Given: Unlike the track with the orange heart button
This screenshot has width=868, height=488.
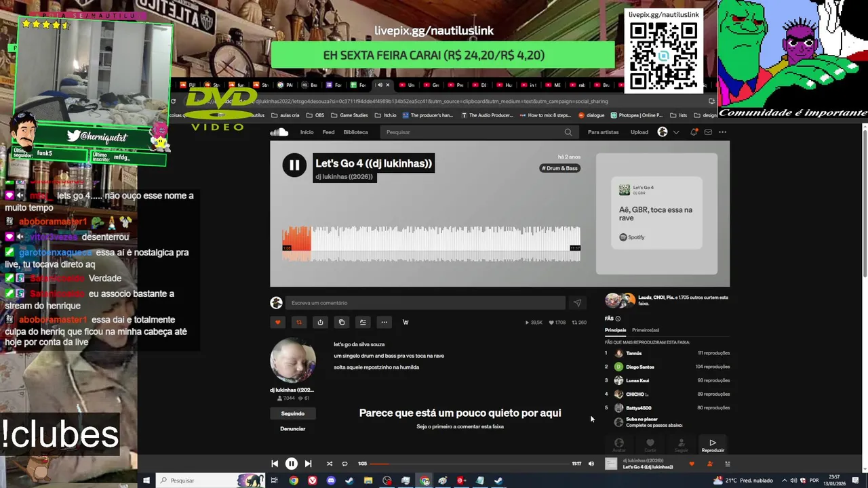Looking at the screenshot, I should pyautogui.click(x=277, y=322).
